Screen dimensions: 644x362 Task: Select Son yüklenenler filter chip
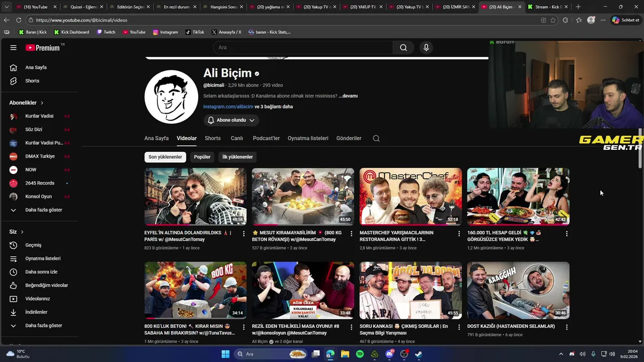click(x=165, y=157)
